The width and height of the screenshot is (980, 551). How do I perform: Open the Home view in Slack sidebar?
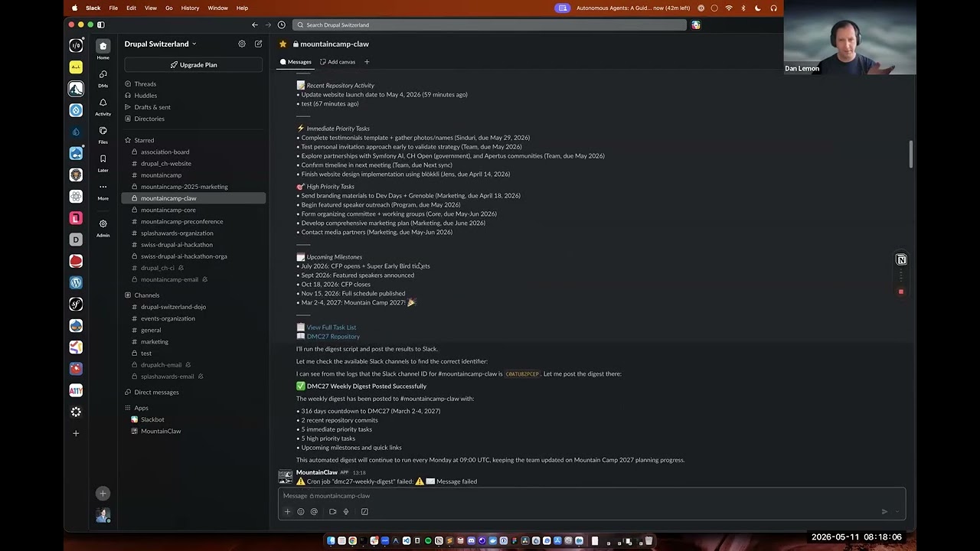(103, 49)
